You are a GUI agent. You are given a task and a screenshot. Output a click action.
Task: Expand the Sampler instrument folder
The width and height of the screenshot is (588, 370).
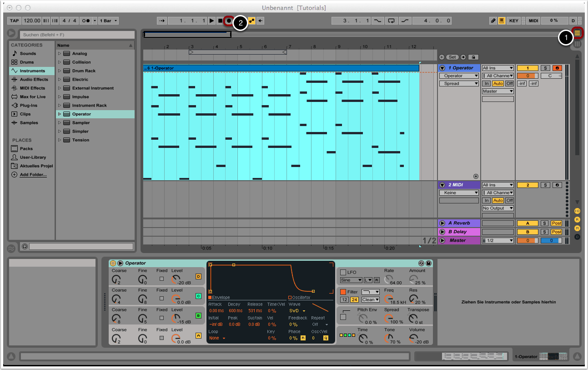tap(59, 123)
